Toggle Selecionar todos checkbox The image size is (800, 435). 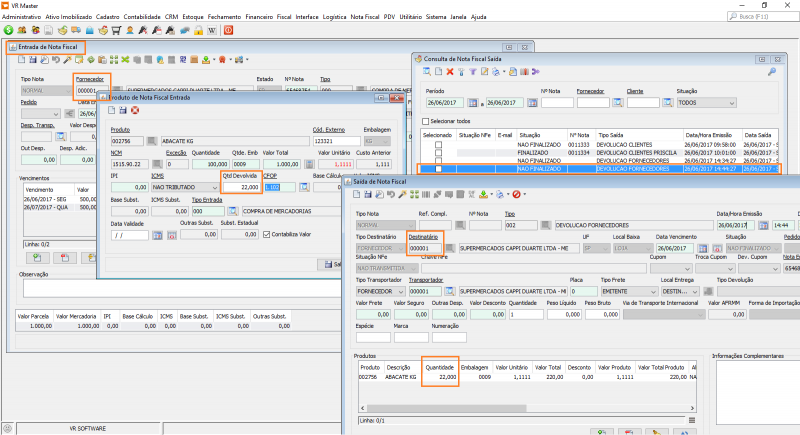click(426, 121)
